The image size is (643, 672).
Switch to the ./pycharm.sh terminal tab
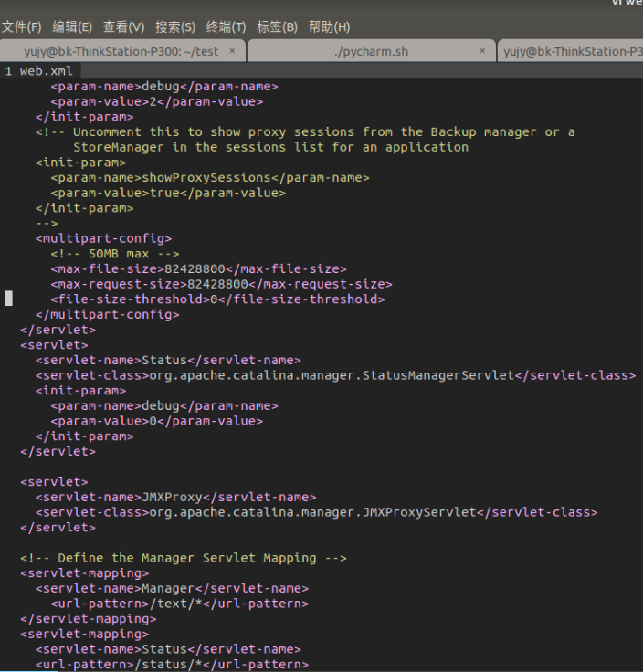371,51
